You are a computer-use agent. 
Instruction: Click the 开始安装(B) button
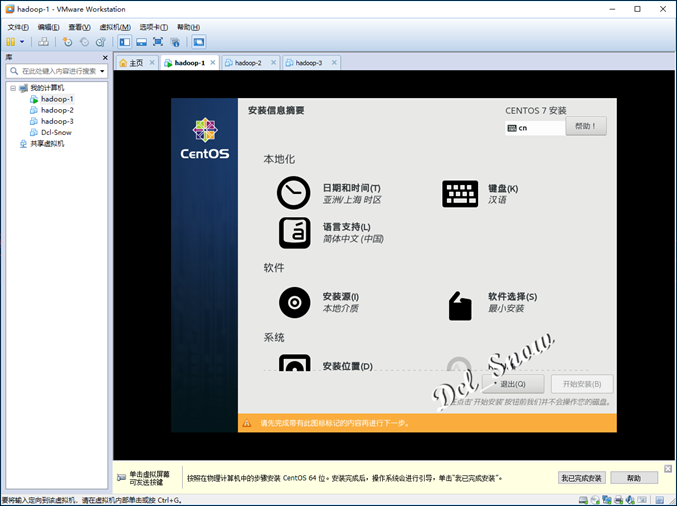point(582,384)
